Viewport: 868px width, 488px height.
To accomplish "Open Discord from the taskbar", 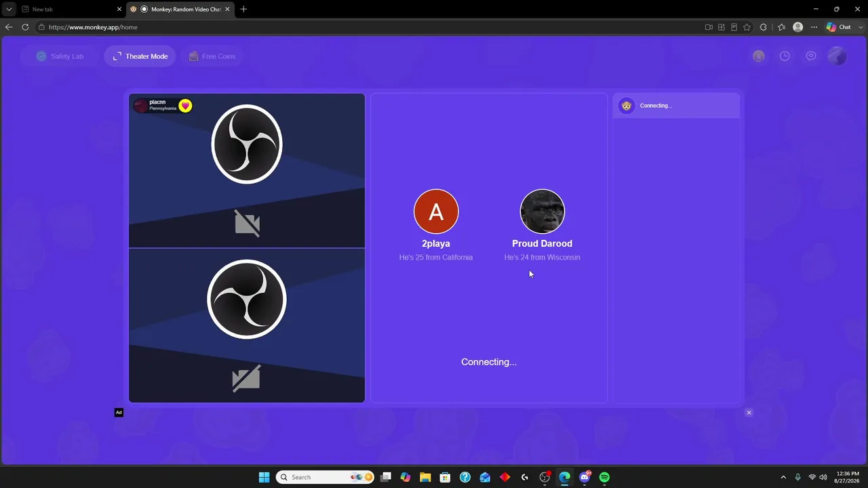I will click(585, 477).
